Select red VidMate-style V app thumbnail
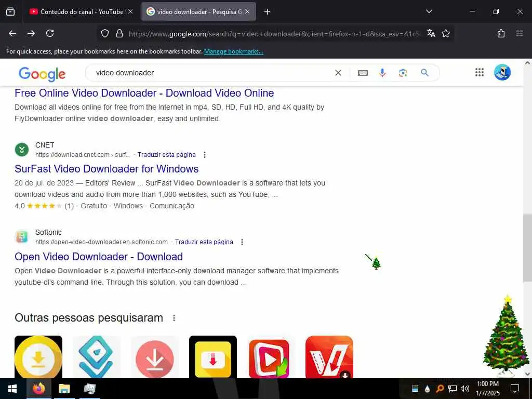The height and width of the screenshot is (399, 532). pos(329,357)
